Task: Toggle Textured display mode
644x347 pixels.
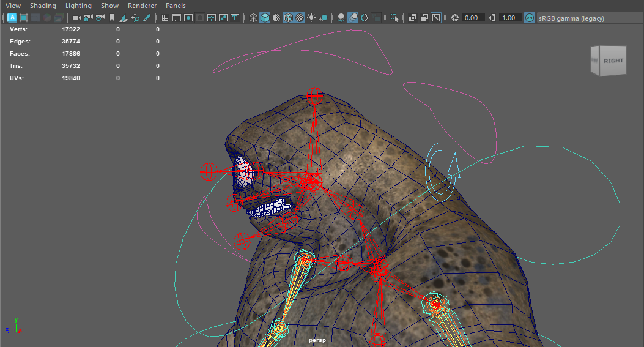Action: pyautogui.click(x=300, y=18)
